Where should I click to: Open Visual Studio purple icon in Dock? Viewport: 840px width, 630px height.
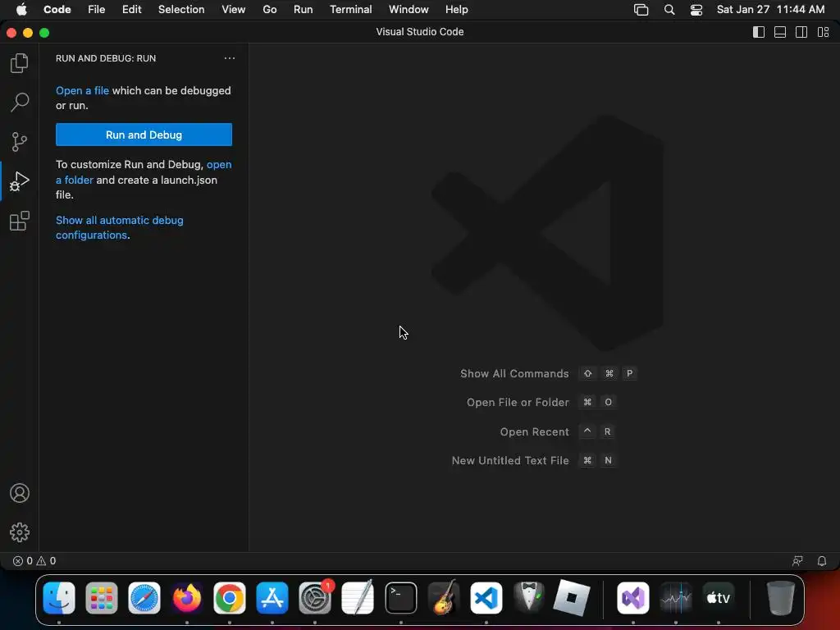[x=633, y=597]
